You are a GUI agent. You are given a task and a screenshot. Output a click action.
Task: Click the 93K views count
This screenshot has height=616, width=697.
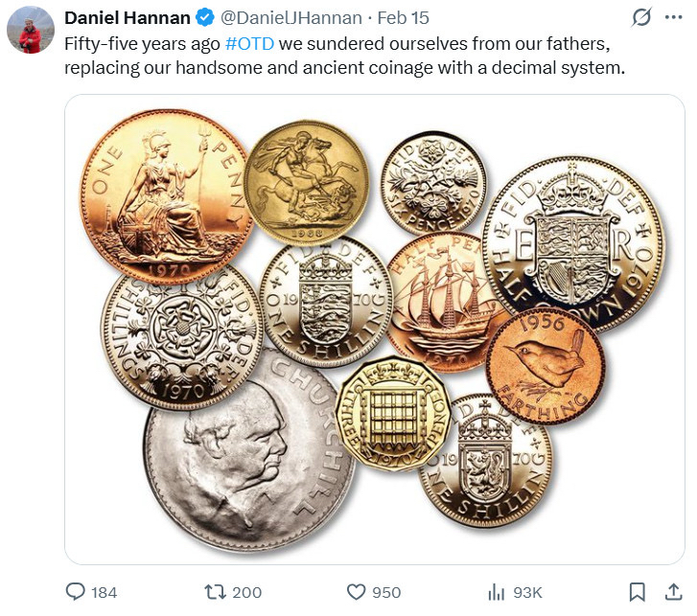(528, 592)
